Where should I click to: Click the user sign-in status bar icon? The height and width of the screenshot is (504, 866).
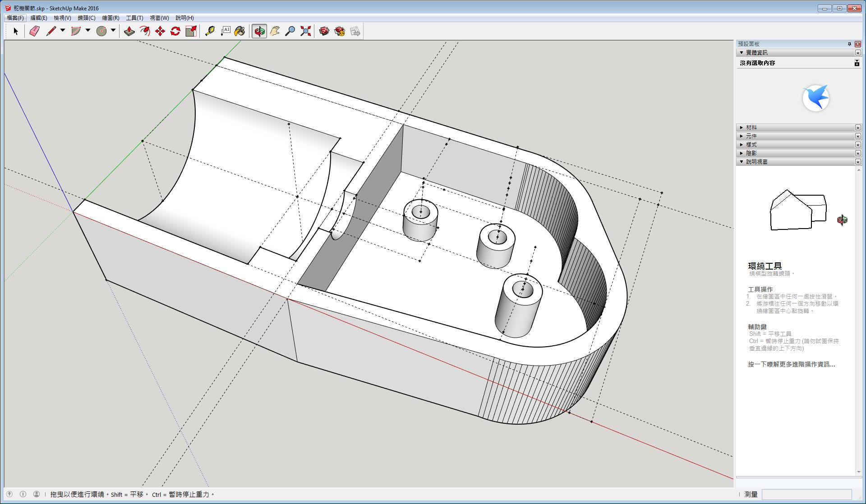(37, 494)
